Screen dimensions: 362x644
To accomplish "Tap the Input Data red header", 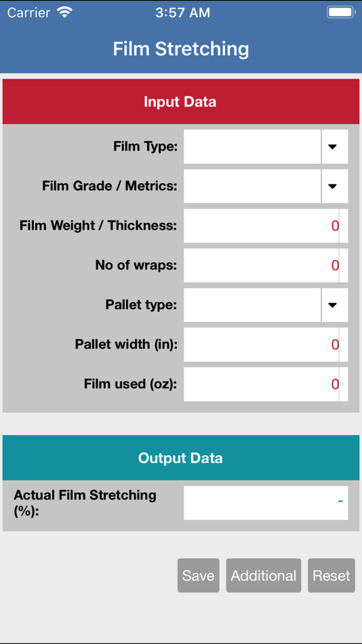I will [181, 102].
